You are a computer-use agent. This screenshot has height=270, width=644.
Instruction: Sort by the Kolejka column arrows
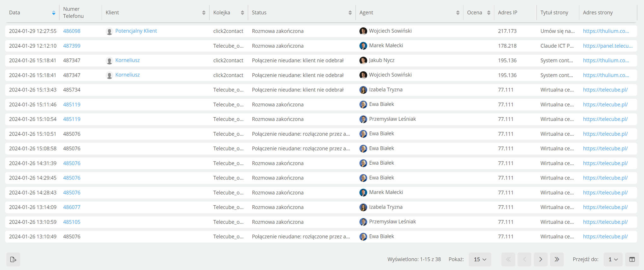pyautogui.click(x=243, y=13)
